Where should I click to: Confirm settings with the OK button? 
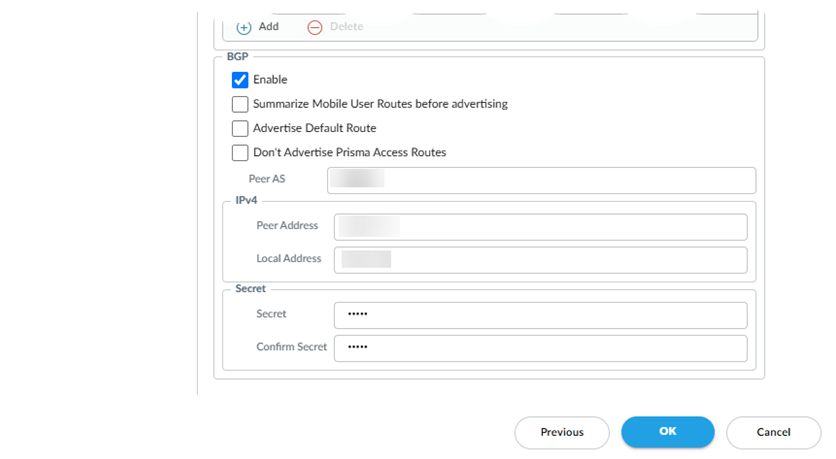pos(668,432)
